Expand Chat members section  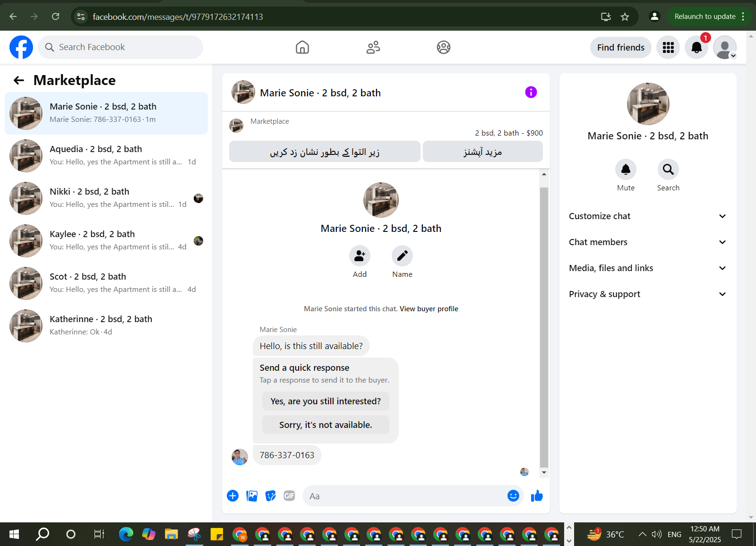pos(648,242)
